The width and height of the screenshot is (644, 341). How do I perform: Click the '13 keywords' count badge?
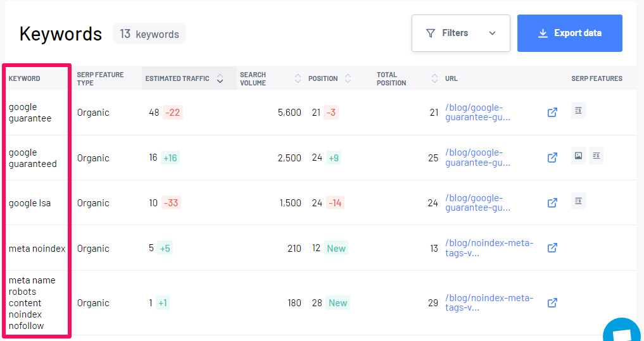149,34
